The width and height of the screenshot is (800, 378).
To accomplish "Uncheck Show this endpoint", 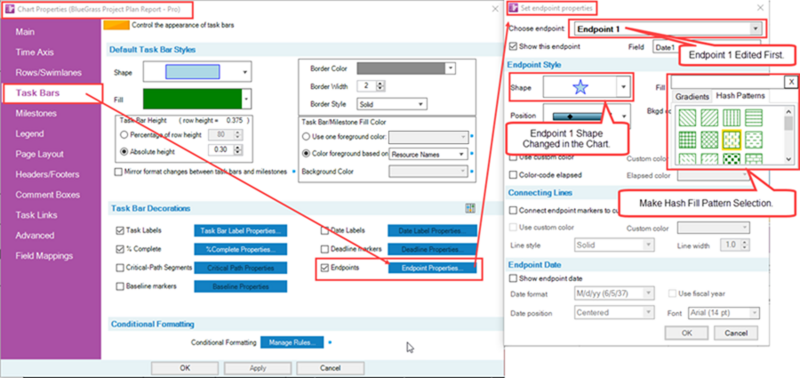I will (x=514, y=46).
